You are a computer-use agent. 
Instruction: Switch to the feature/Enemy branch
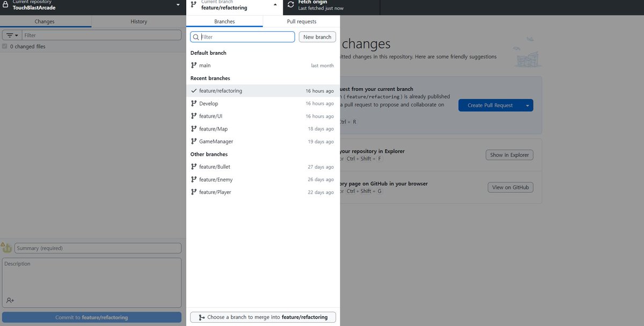click(263, 179)
